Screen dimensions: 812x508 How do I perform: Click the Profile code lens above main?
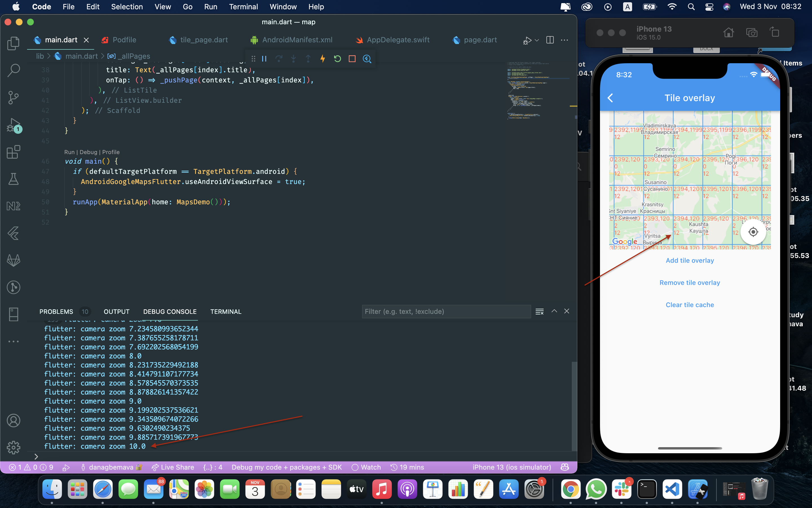[111, 152]
